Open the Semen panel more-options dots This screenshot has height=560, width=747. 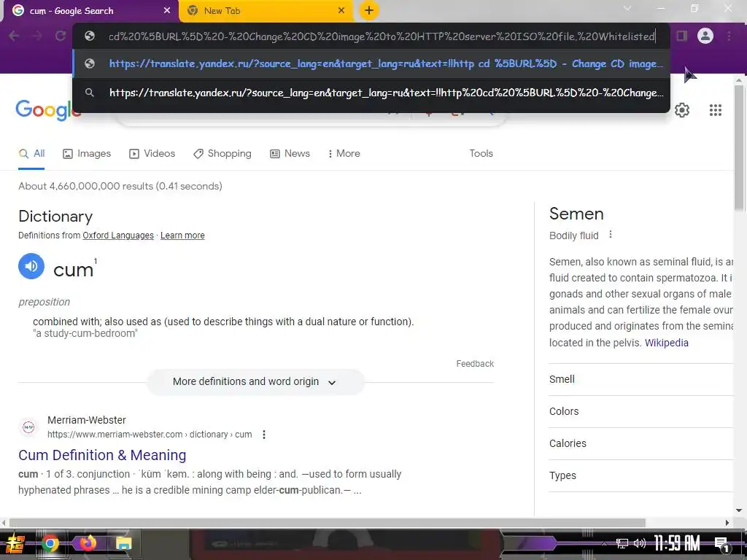[611, 235]
